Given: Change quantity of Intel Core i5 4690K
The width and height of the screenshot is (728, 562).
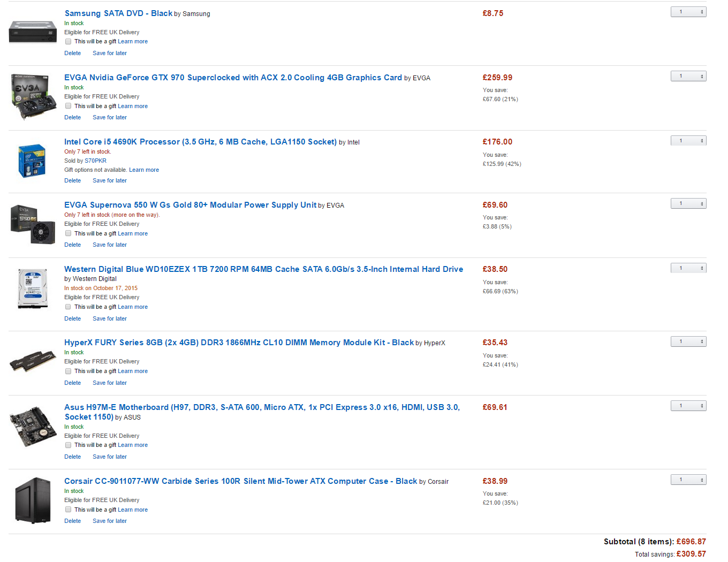Looking at the screenshot, I should click(x=688, y=141).
